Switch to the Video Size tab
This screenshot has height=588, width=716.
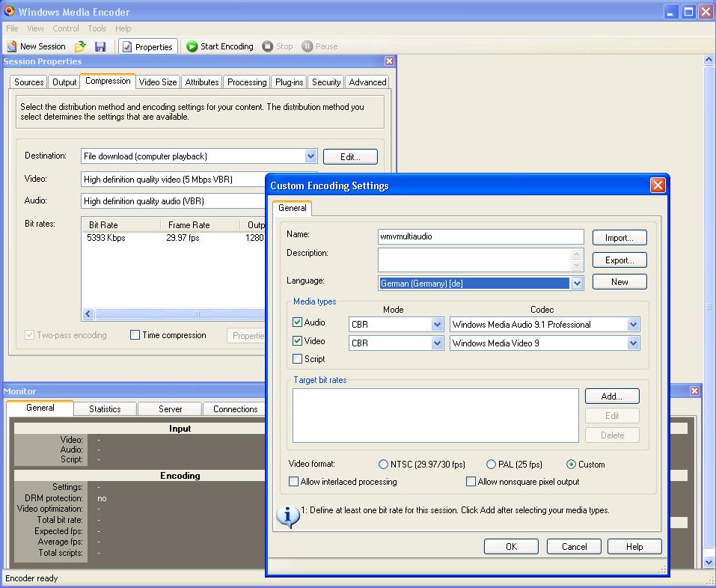click(158, 82)
